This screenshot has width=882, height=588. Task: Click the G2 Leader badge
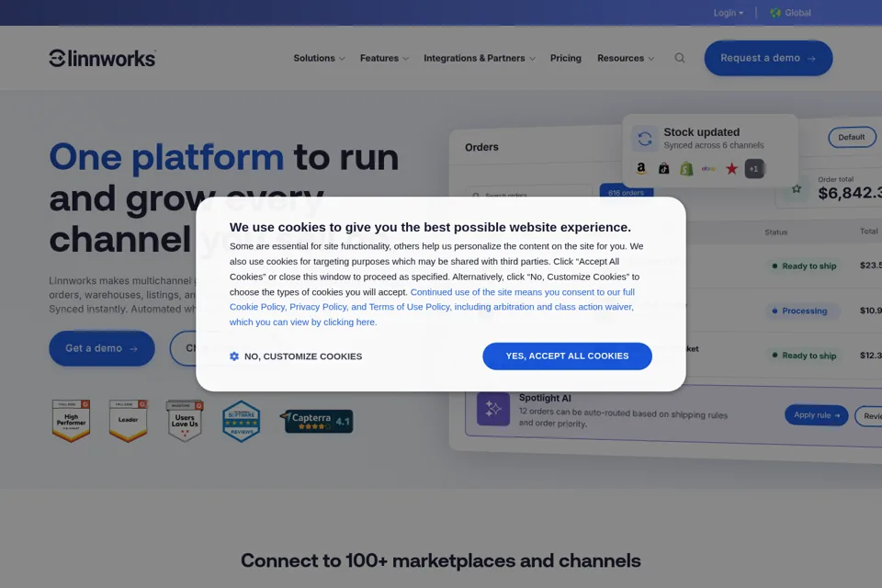pos(128,421)
